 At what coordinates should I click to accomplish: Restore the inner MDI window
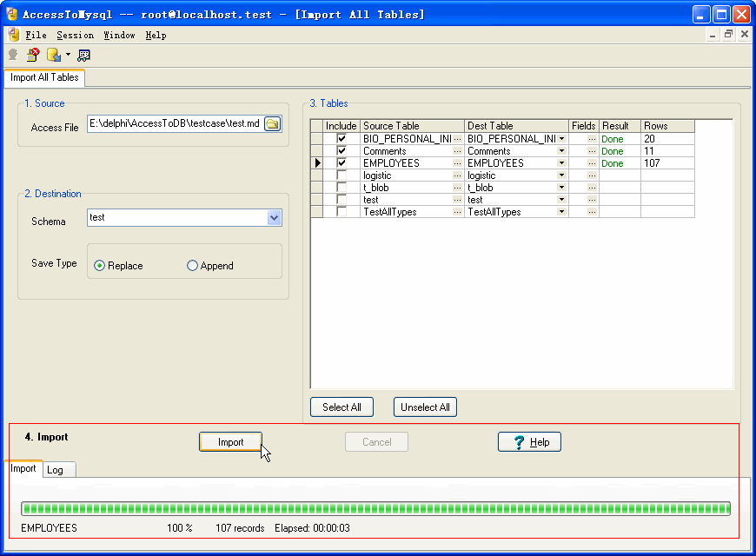tap(728, 34)
